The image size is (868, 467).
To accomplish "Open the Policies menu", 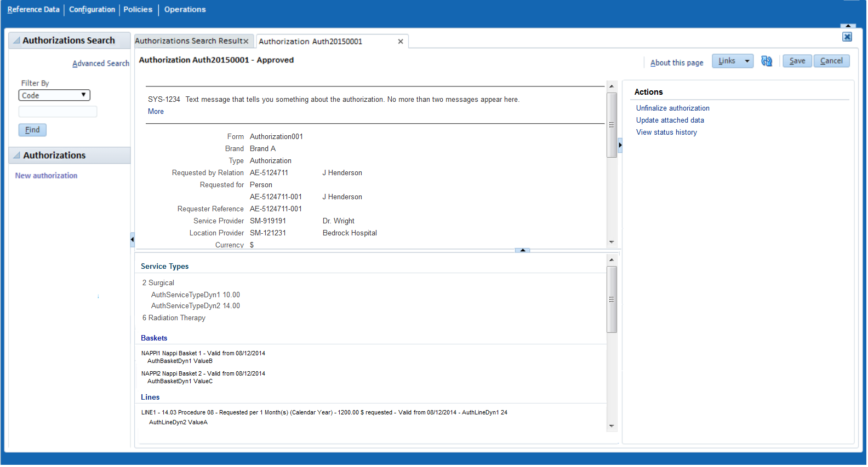I will [x=138, y=9].
